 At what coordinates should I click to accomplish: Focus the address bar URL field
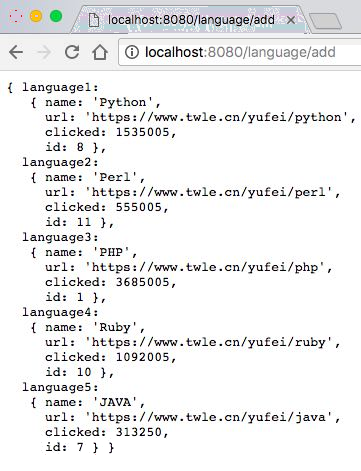(x=240, y=52)
